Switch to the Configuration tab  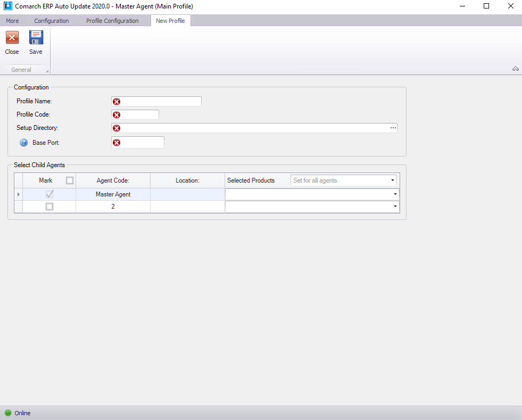pyautogui.click(x=52, y=21)
